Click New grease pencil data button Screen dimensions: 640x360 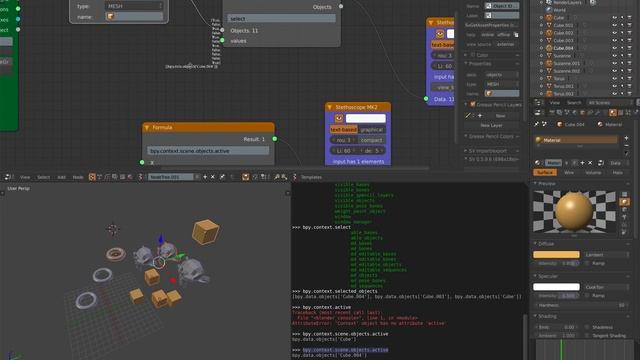tap(500, 116)
